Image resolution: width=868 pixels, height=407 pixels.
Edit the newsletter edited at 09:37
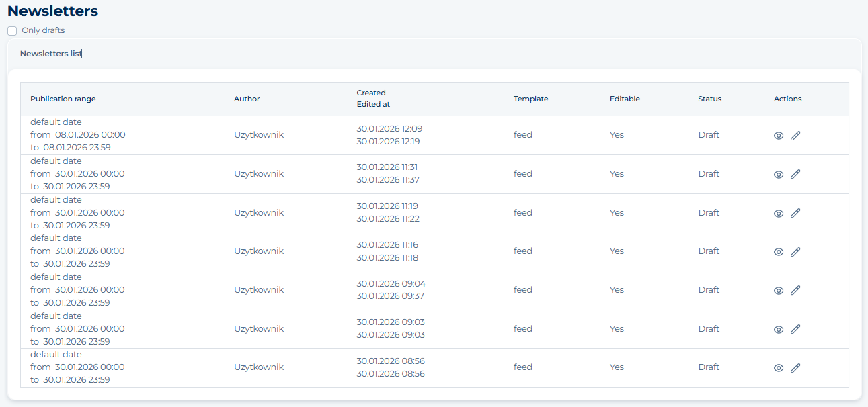(x=795, y=291)
